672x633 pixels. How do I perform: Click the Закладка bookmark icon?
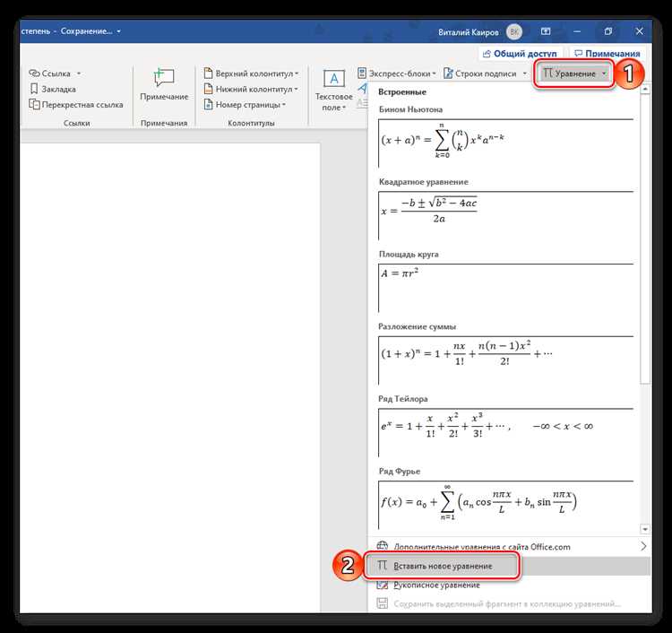coord(34,89)
